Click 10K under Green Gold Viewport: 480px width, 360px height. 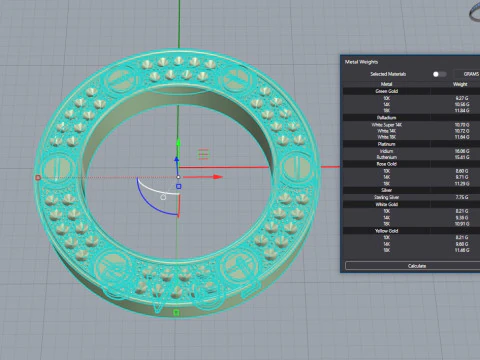point(386,98)
